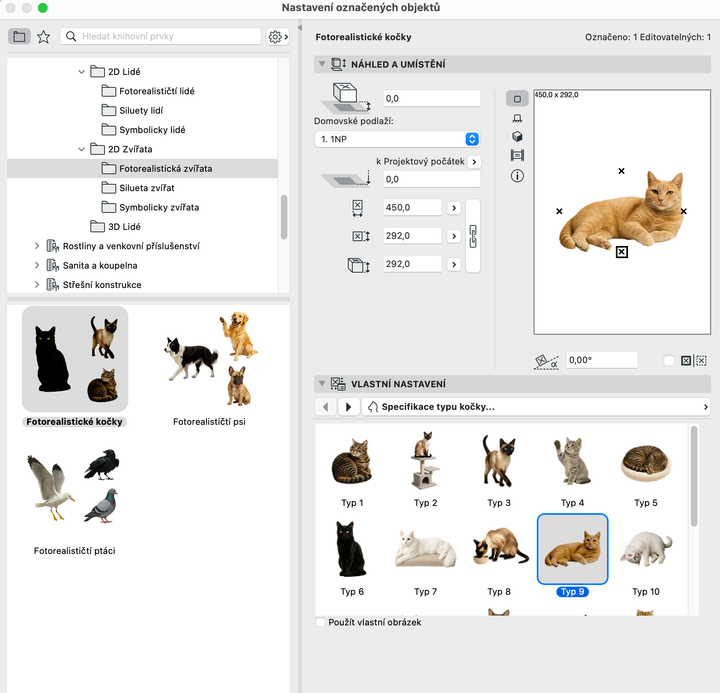Toggle the dimension chain link icon
This screenshot has width=720, height=693.
(473, 236)
